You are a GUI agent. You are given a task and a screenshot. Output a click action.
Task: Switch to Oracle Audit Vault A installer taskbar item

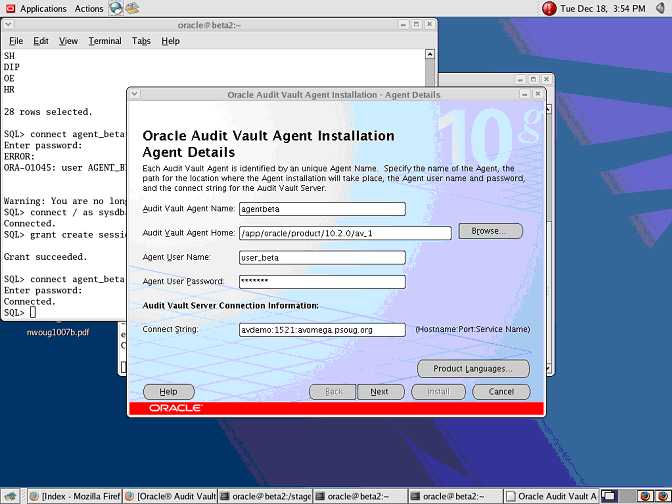pos(552,496)
